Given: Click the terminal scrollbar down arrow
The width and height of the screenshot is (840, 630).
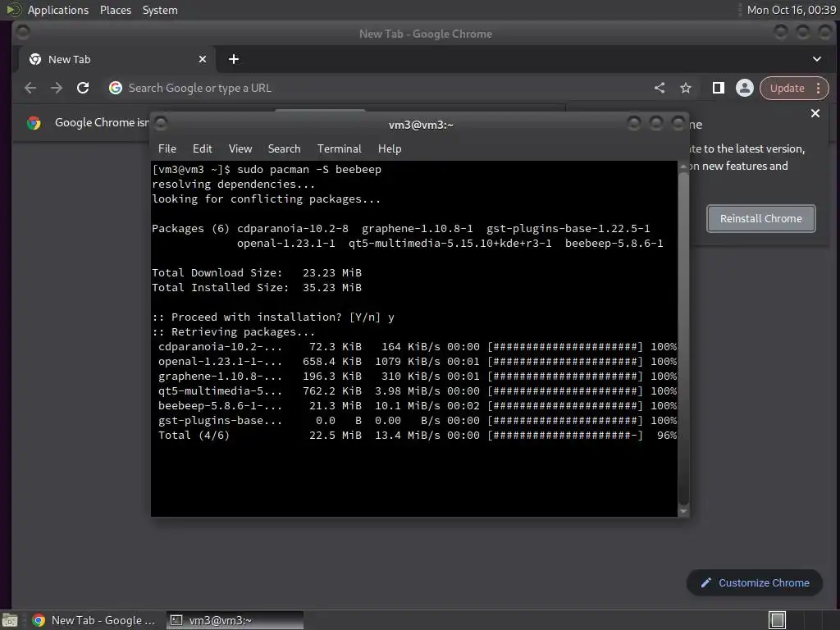Looking at the screenshot, I should pyautogui.click(x=683, y=511).
